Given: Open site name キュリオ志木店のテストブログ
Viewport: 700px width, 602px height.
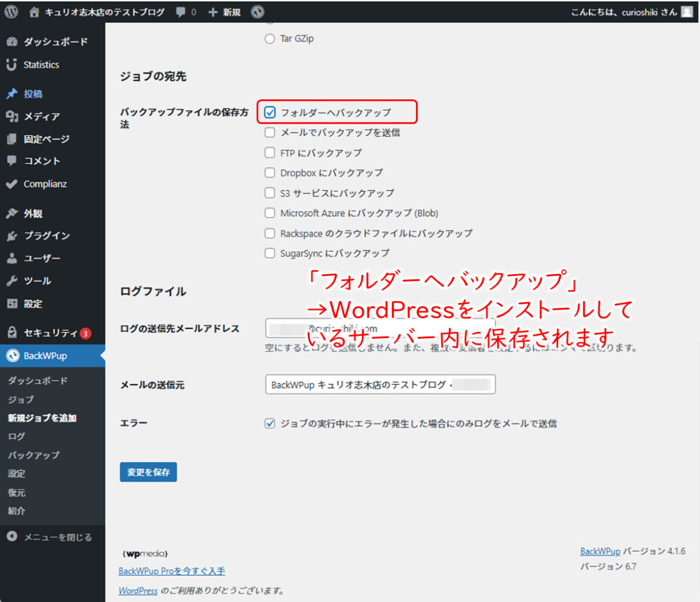Looking at the screenshot, I should click(x=105, y=12).
